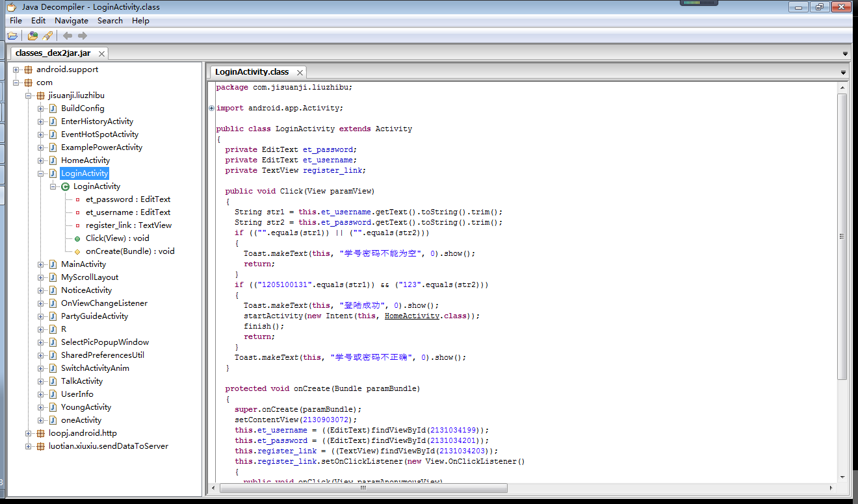Click the EnterHistoryActivity class file icon
The width and height of the screenshot is (858, 504).
[53, 121]
